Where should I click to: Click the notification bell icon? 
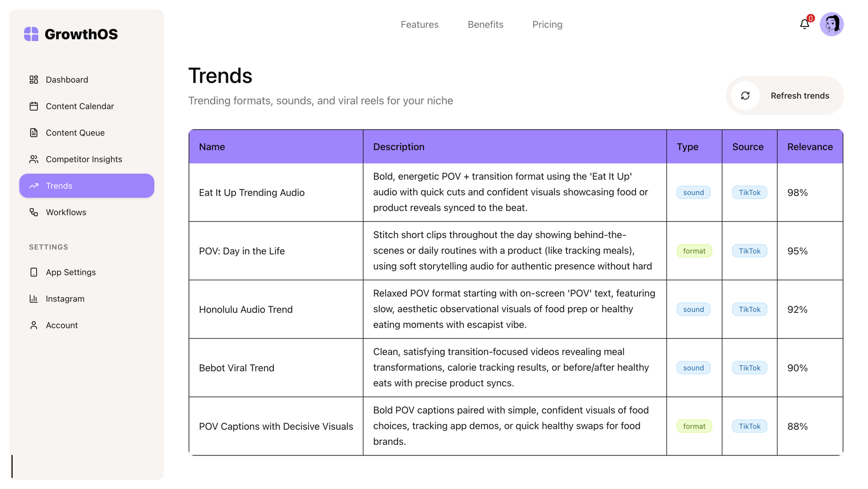pos(805,24)
